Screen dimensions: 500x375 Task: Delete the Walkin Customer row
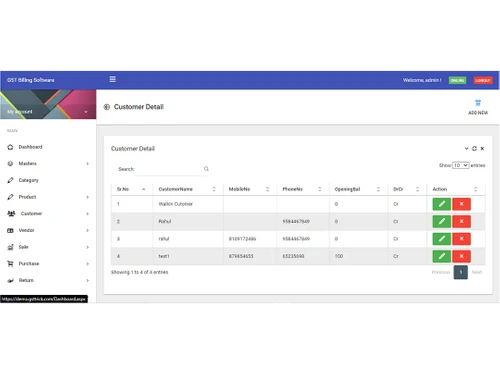tap(461, 204)
